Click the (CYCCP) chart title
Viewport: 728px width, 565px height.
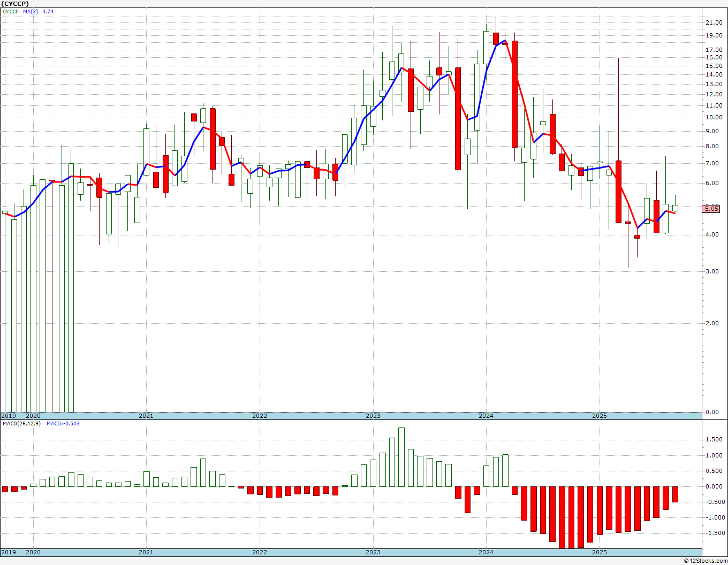(x=15, y=4)
